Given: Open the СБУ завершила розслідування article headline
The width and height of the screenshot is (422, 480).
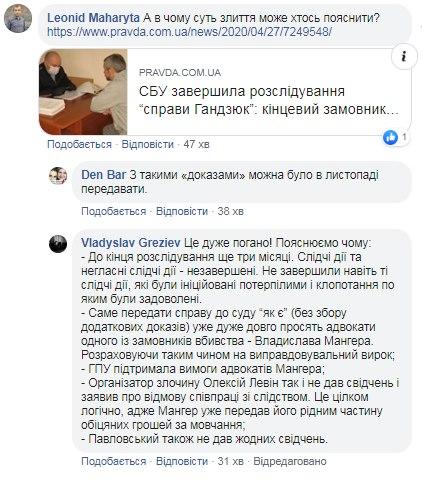Looking at the screenshot, I should point(269,100).
